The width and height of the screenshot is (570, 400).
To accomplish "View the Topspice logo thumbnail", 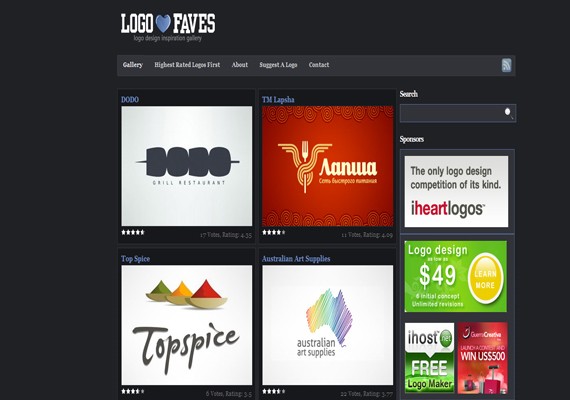I will click(x=186, y=325).
